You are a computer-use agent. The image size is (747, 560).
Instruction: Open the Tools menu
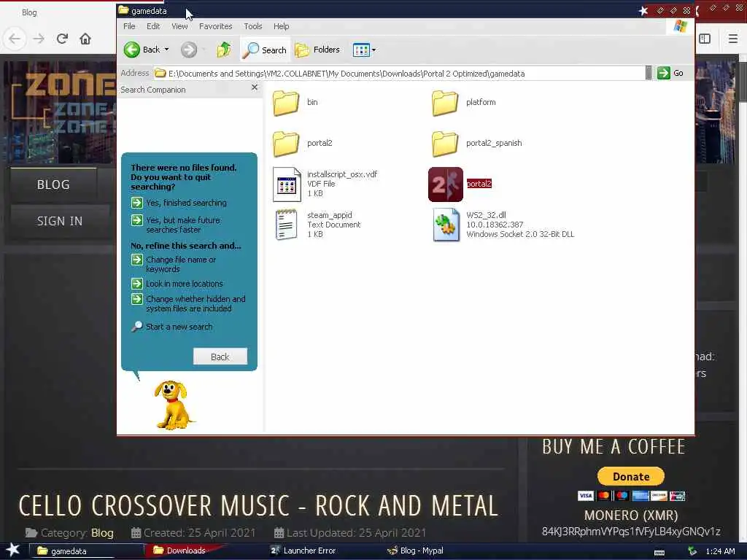click(253, 26)
